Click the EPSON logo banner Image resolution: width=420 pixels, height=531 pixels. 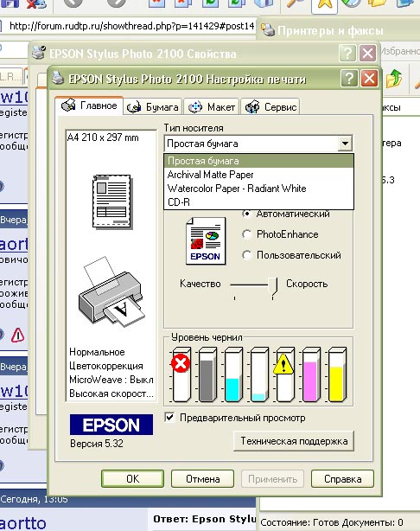(111, 425)
